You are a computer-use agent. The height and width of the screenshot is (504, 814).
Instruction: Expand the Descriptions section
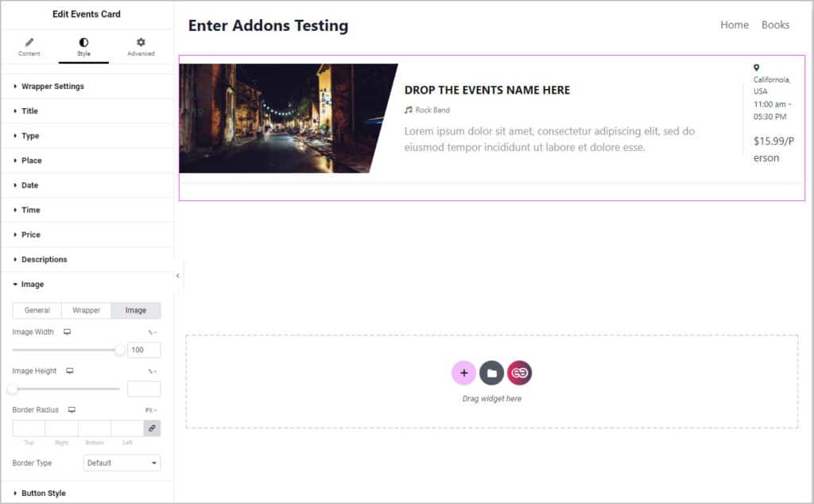click(87, 259)
